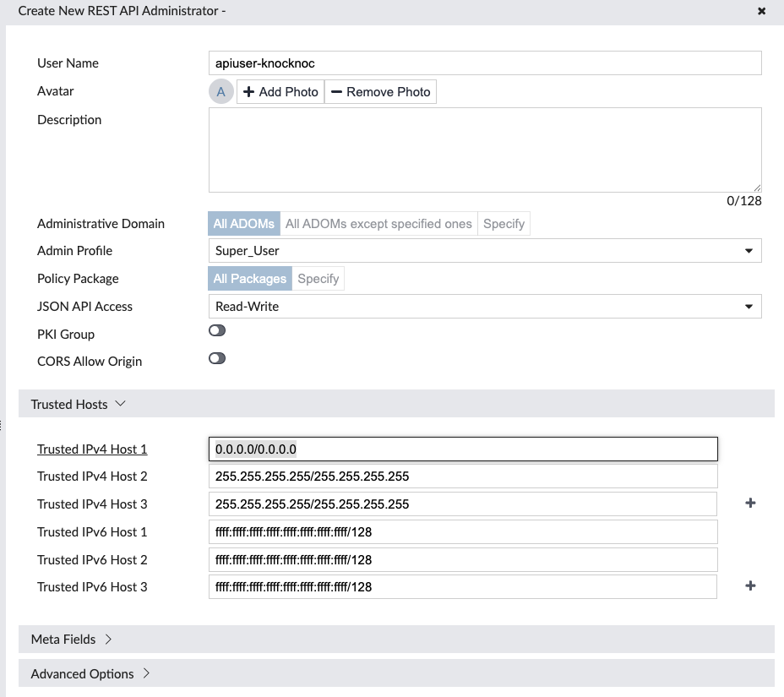This screenshot has height=697, width=784.
Task: Click the Remove Photo button
Action: (380, 92)
